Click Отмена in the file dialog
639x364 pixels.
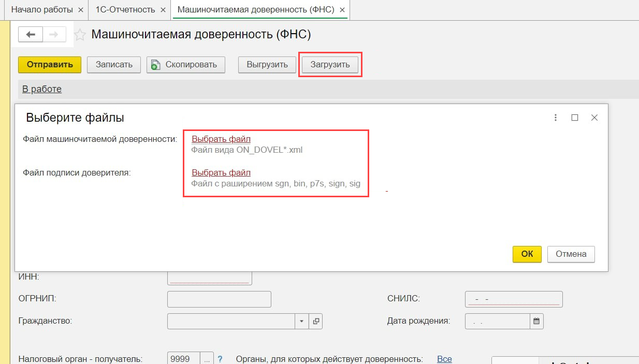tap(571, 254)
